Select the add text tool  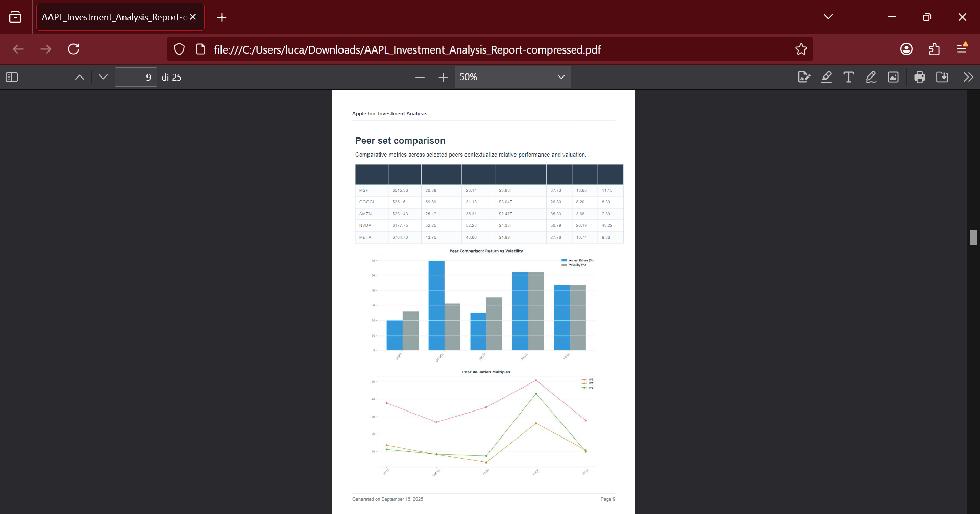848,77
